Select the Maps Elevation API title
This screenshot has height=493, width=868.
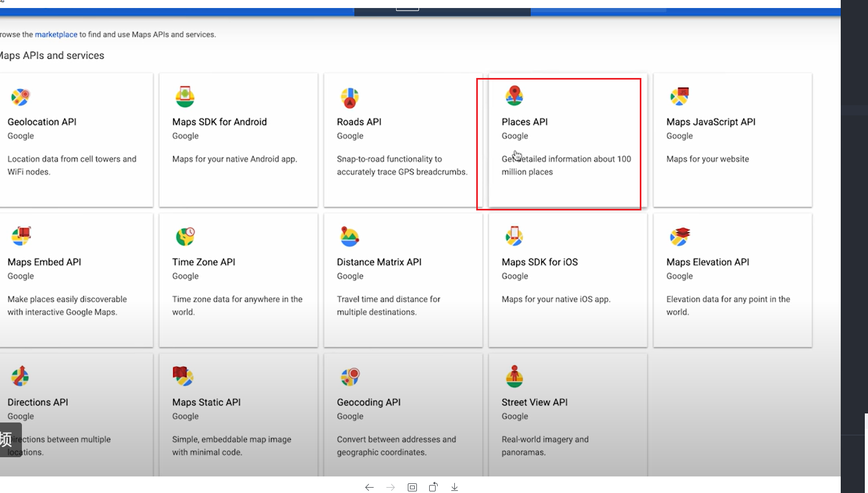coord(708,262)
